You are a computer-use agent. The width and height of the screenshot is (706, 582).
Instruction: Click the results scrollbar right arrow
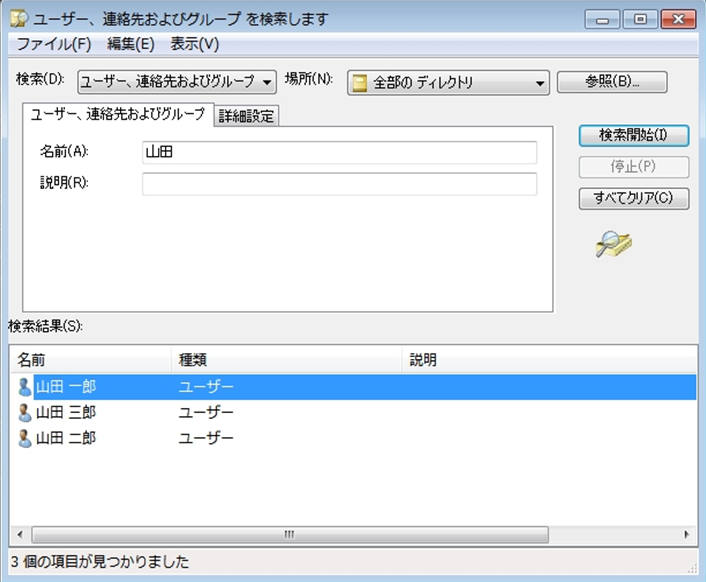(687, 535)
